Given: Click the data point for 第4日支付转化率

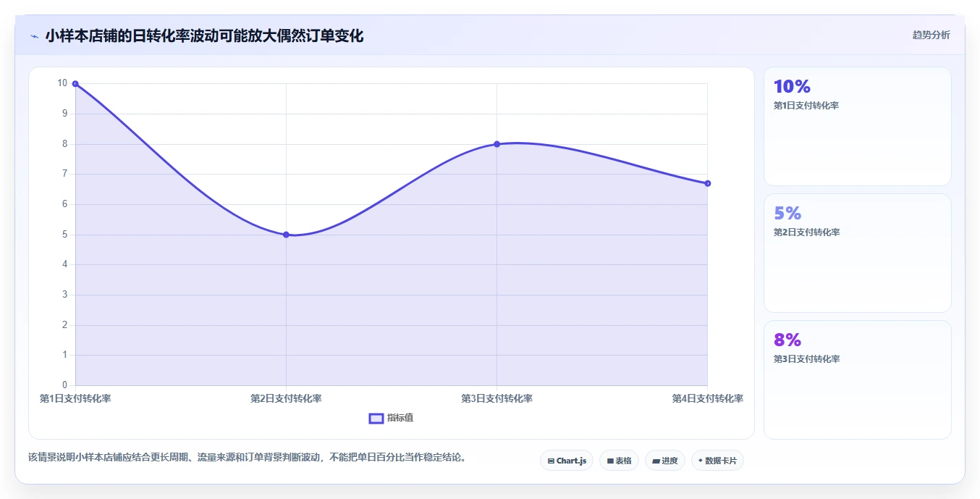Looking at the screenshot, I should point(707,183).
